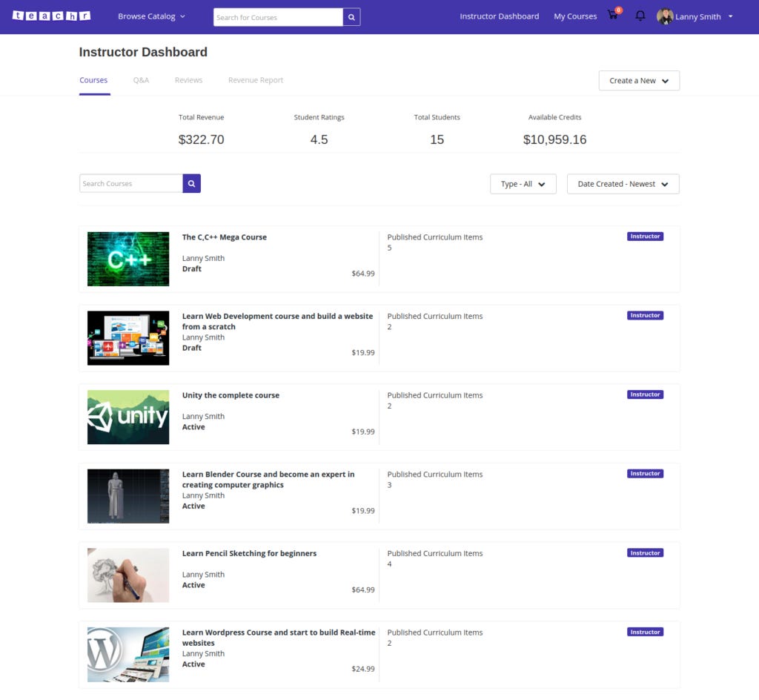Click the $10,959.16 Available Credits value
759x700 pixels.
pos(554,139)
